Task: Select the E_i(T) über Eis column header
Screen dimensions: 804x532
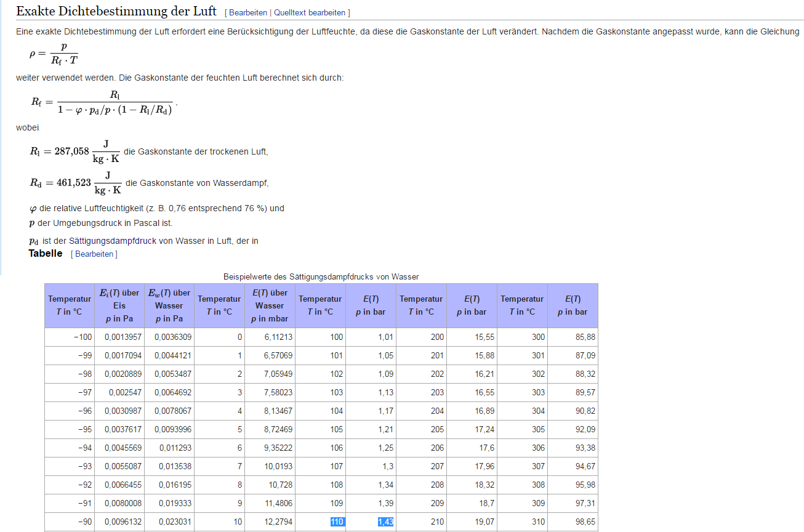Action: [119, 305]
